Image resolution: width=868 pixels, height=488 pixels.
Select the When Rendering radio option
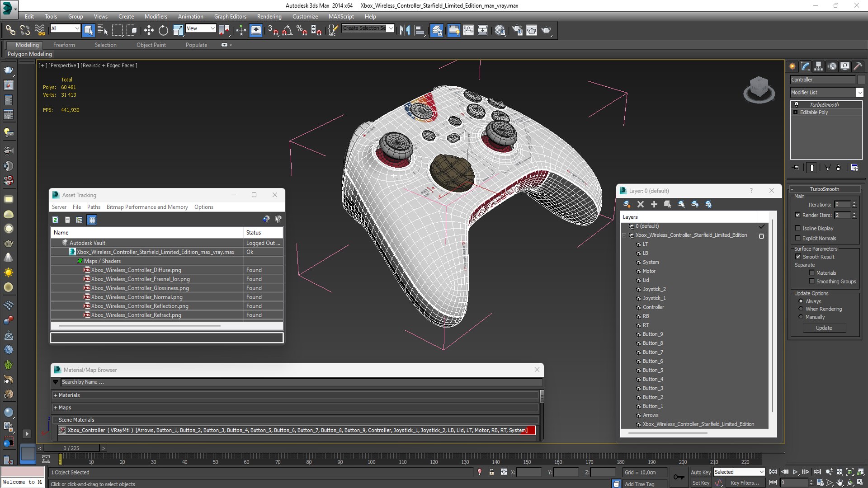801,309
